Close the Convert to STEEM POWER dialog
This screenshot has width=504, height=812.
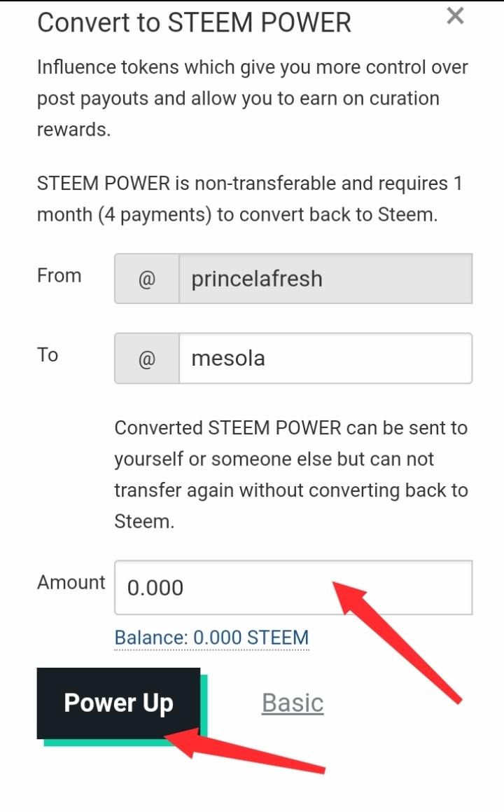point(455,16)
